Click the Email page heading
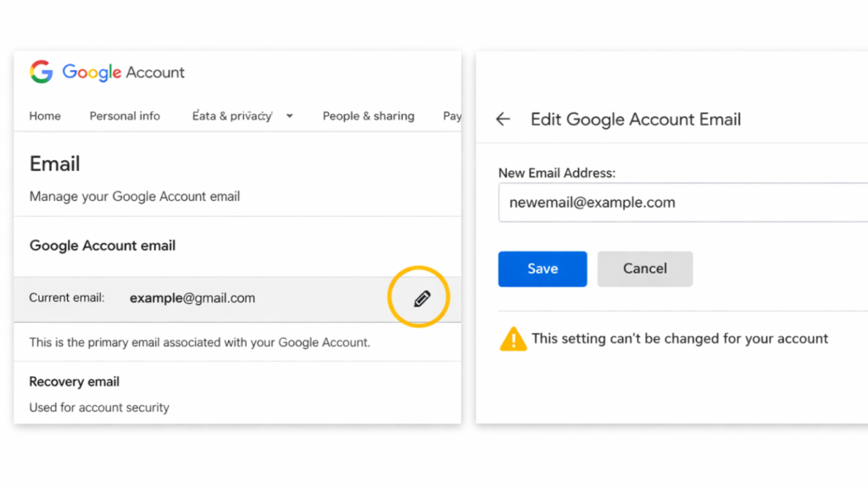 [x=54, y=164]
